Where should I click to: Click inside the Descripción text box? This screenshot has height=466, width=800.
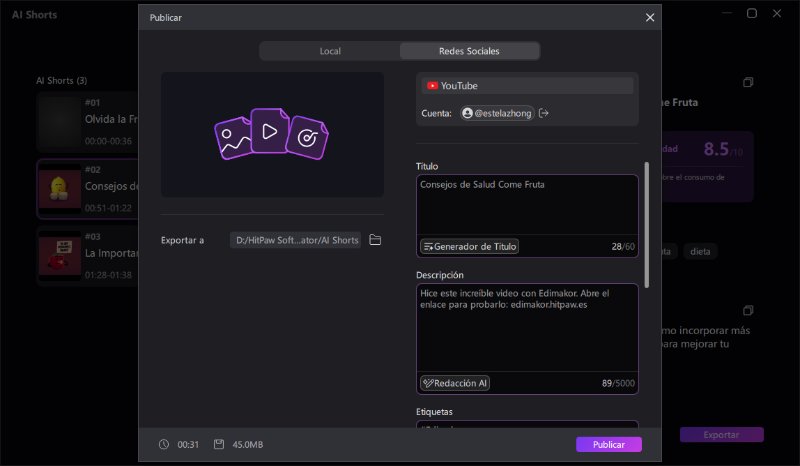point(527,328)
